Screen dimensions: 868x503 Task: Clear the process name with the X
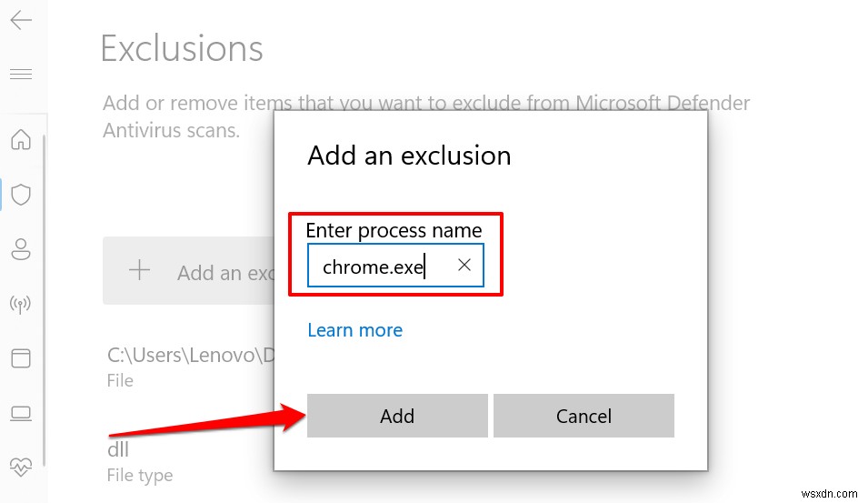click(464, 265)
